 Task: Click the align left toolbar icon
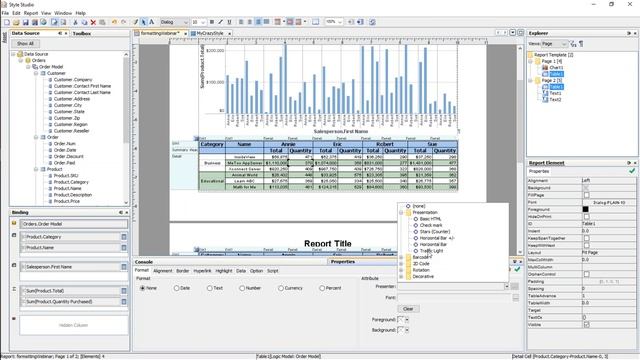pyautogui.click(x=241, y=22)
